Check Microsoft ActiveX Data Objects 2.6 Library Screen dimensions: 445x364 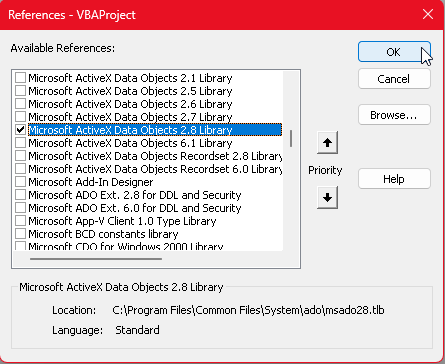click(x=21, y=104)
